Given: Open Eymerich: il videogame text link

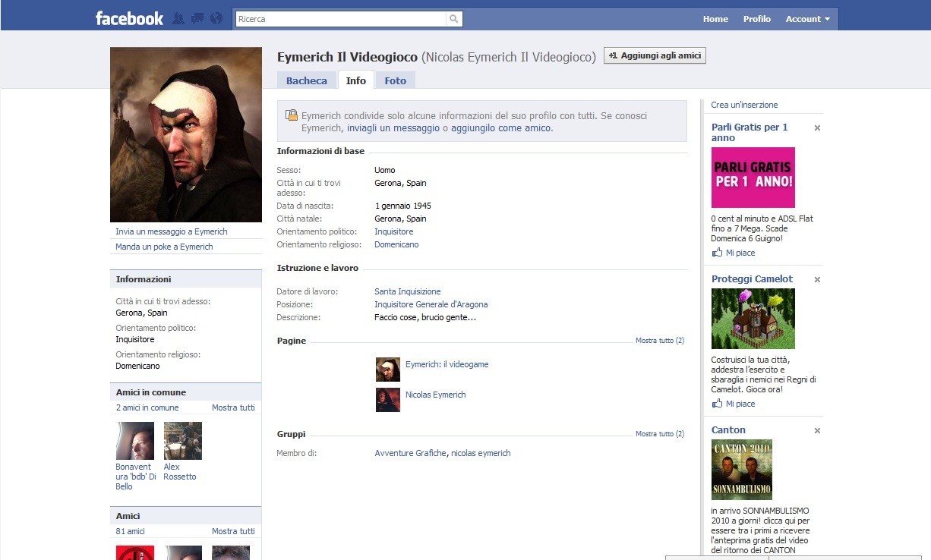Looking at the screenshot, I should [447, 364].
